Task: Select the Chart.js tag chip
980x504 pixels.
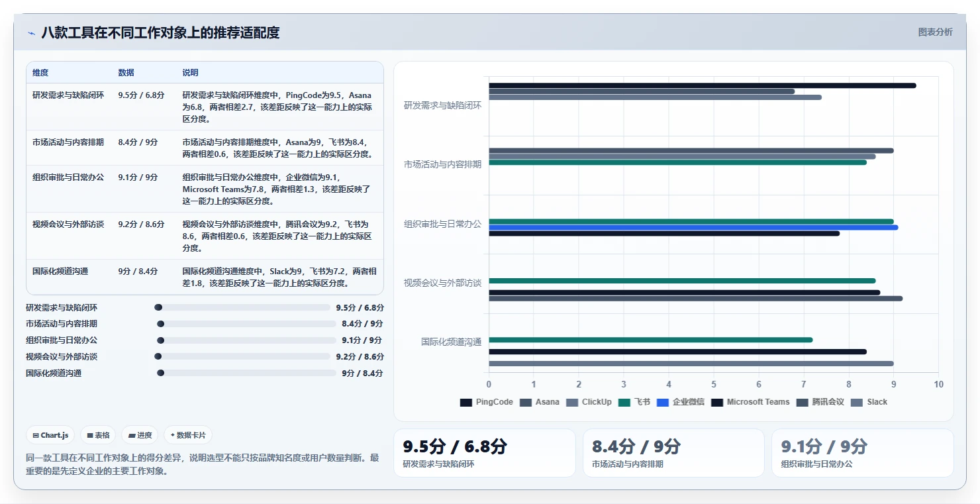Action: click(x=51, y=435)
